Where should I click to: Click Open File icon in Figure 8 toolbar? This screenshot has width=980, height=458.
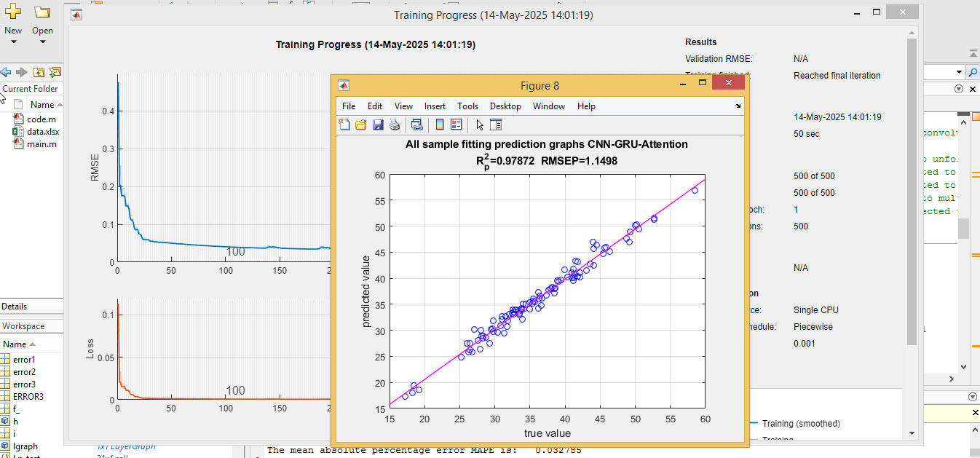click(x=361, y=125)
